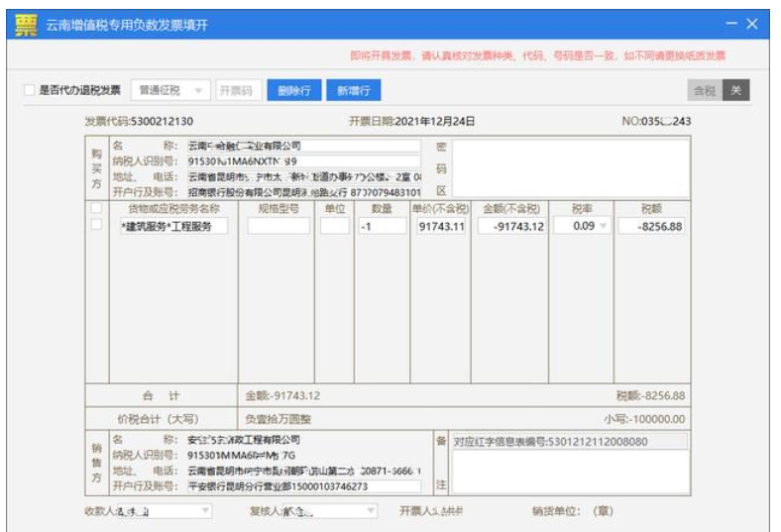The image size is (781, 532).
Task: Click the red invoice warning notice
Action: pos(538,55)
